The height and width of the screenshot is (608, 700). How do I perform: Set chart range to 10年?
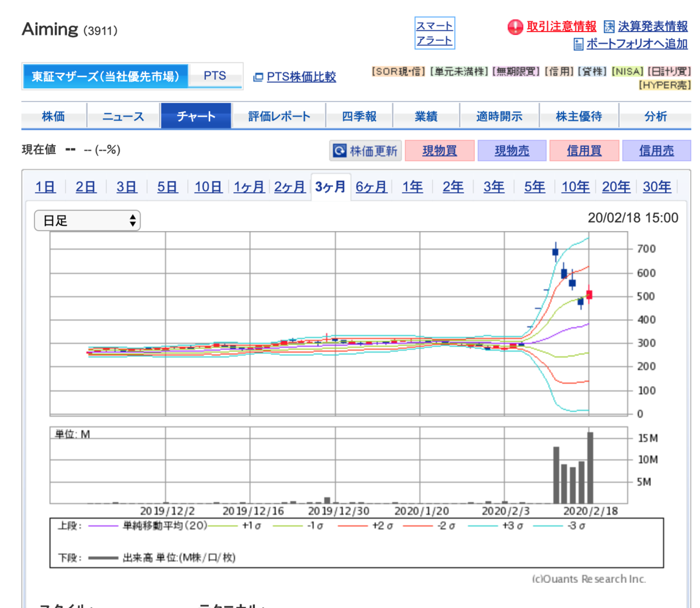(576, 187)
